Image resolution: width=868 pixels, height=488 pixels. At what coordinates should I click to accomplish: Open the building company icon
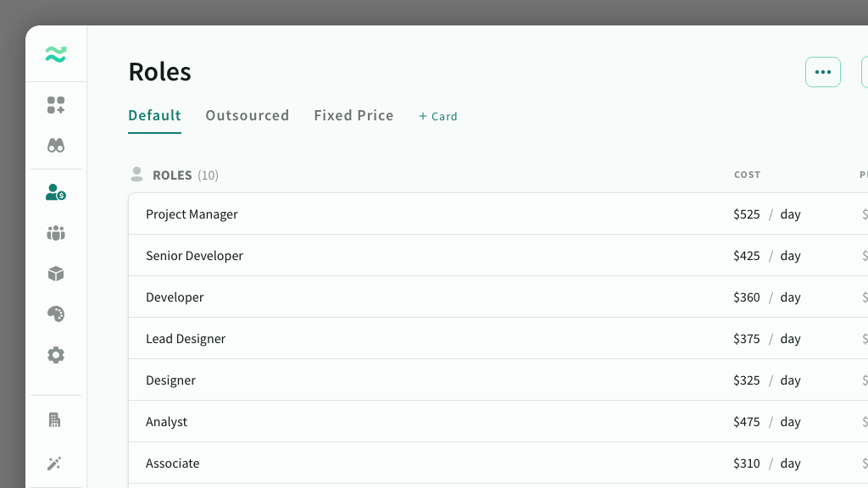(56, 420)
